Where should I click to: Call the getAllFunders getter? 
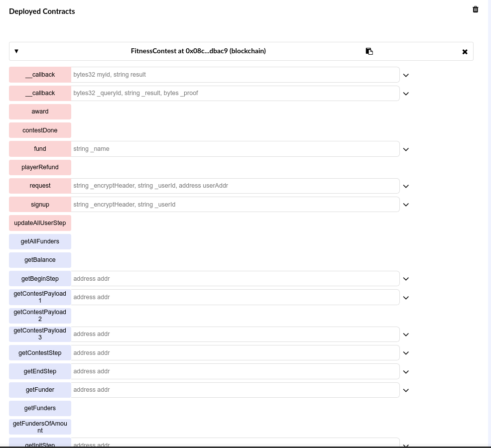tap(40, 241)
